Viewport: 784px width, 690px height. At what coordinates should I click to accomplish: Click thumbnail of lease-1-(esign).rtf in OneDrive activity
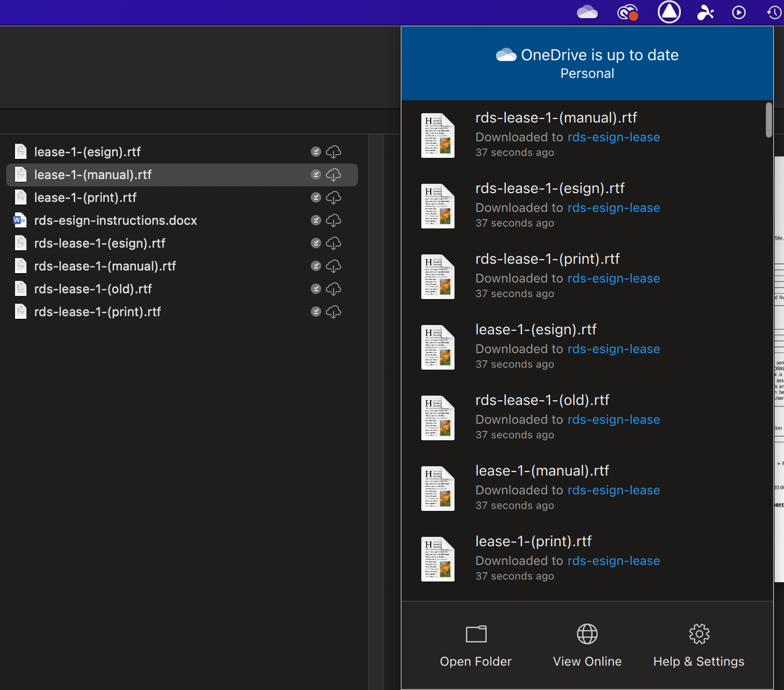tap(438, 347)
